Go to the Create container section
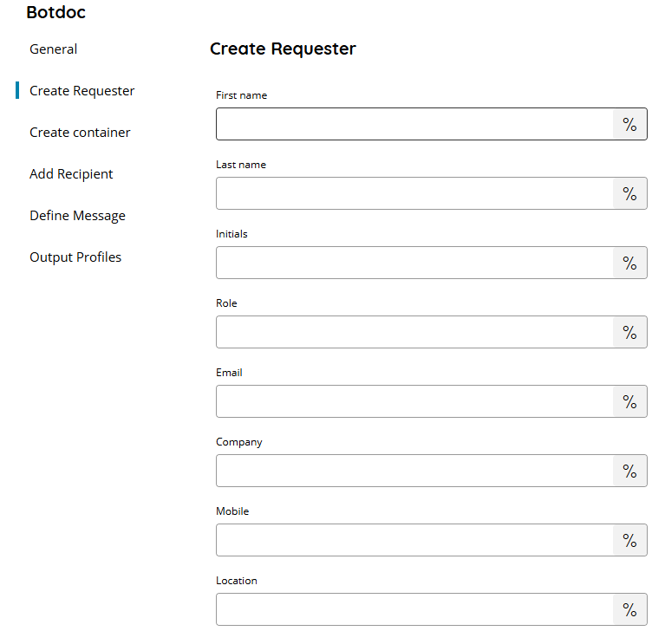This screenshot has height=644, width=665. click(80, 133)
